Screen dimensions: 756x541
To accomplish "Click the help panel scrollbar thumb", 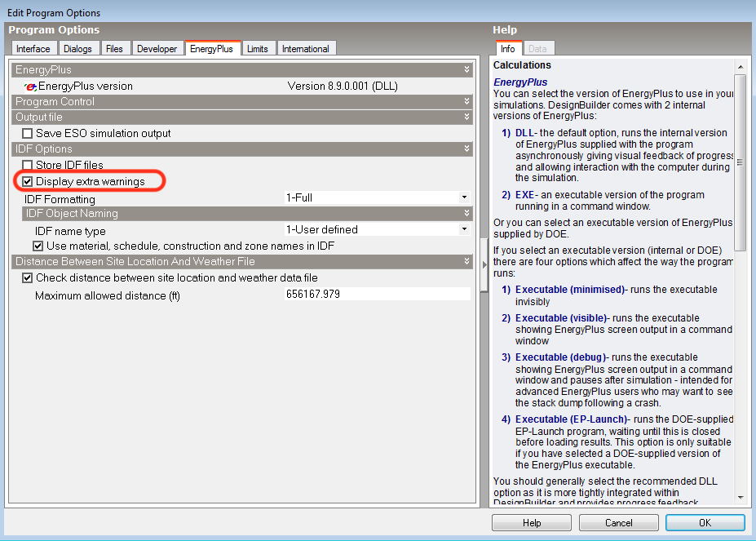I will [740, 162].
